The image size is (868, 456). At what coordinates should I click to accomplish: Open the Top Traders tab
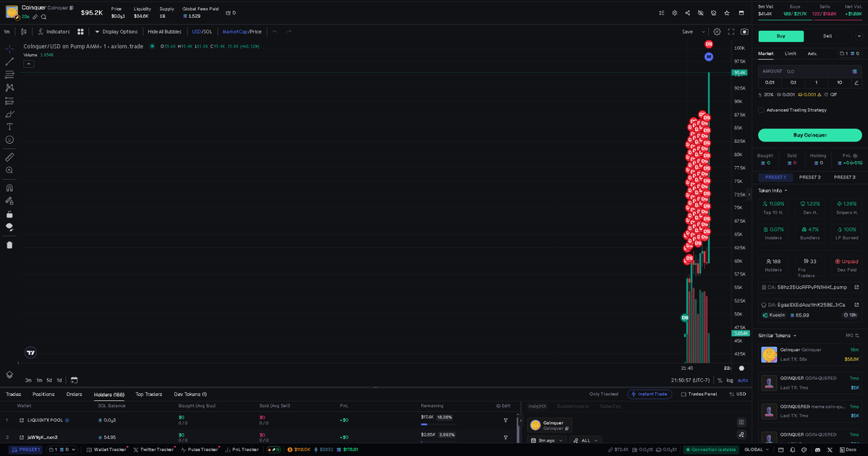tap(149, 394)
